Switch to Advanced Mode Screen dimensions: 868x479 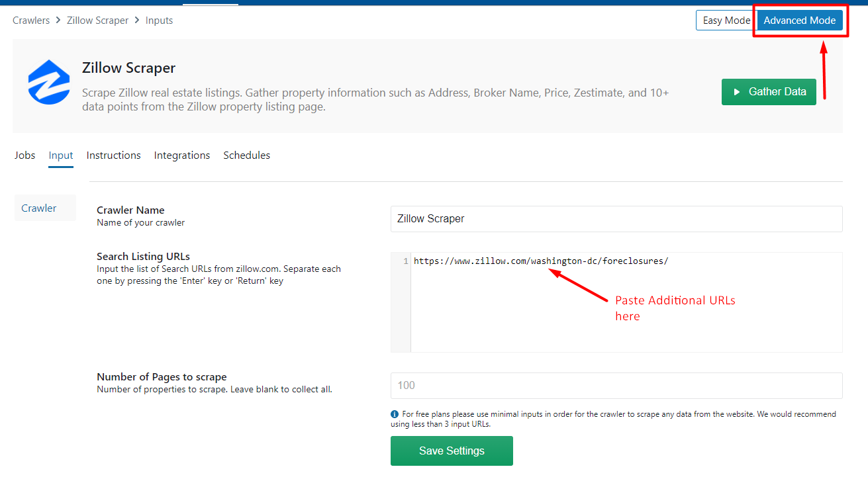click(800, 21)
